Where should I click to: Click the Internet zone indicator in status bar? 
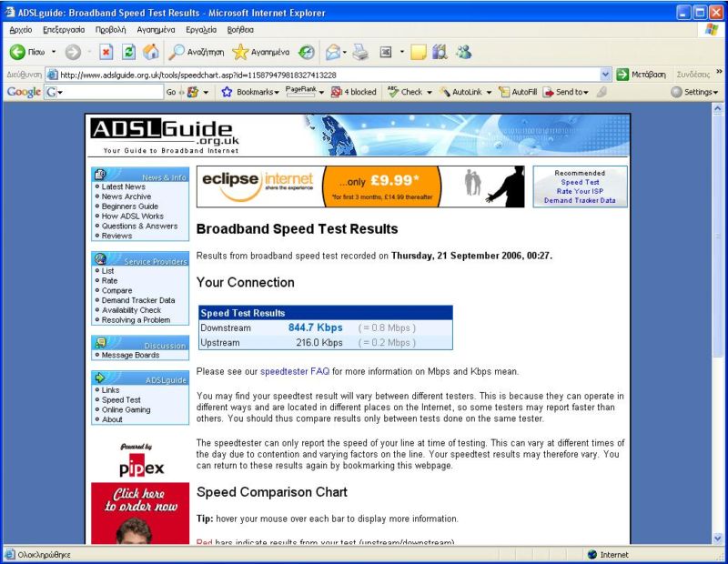click(608, 555)
